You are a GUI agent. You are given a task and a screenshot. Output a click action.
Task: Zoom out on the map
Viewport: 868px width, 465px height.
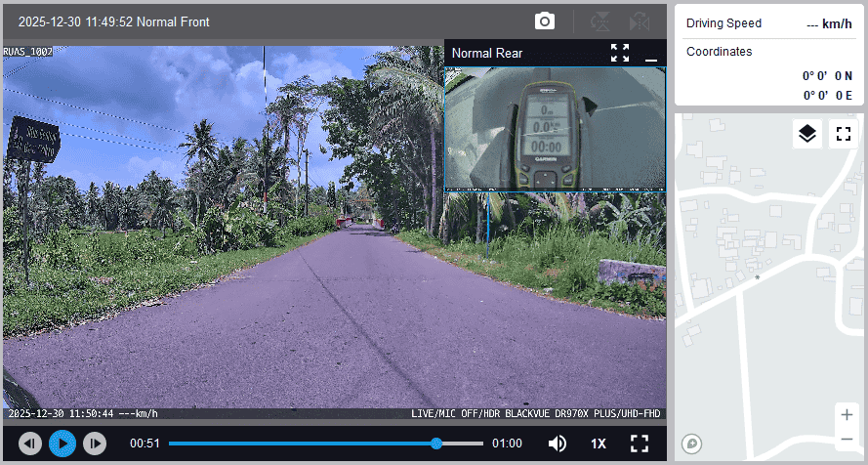pyautogui.click(x=847, y=440)
